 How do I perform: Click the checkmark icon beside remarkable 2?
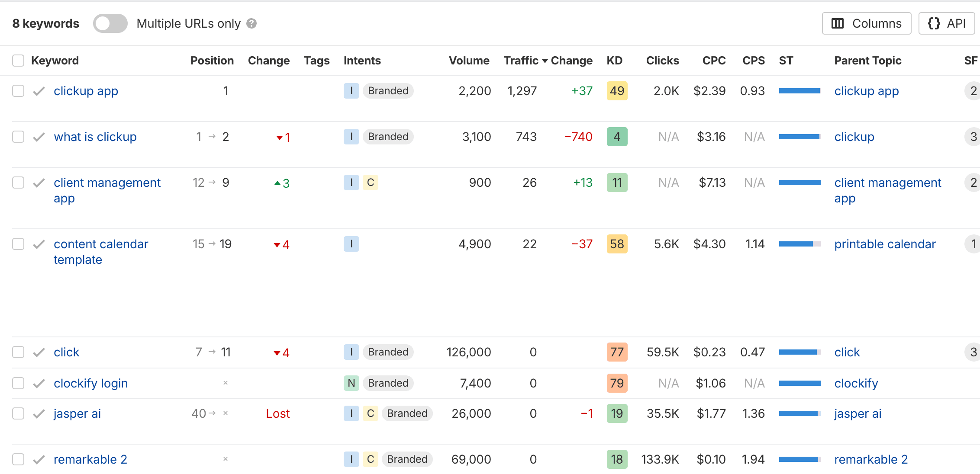point(39,459)
